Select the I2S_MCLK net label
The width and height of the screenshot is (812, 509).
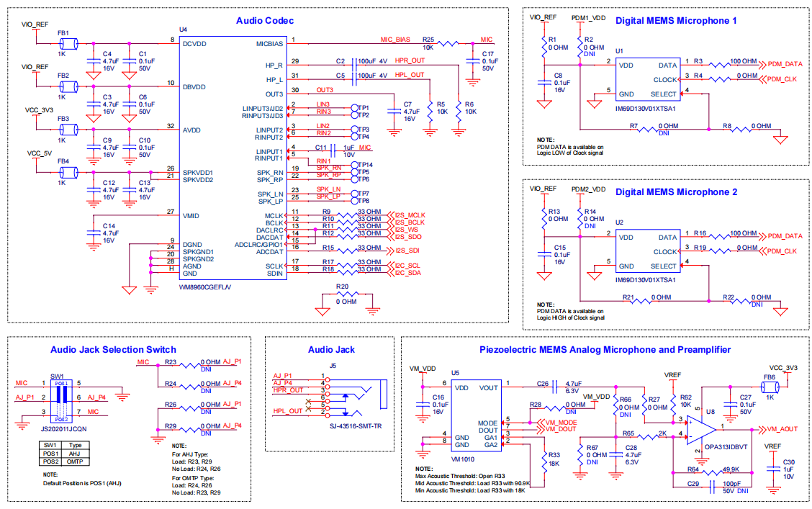[409, 215]
